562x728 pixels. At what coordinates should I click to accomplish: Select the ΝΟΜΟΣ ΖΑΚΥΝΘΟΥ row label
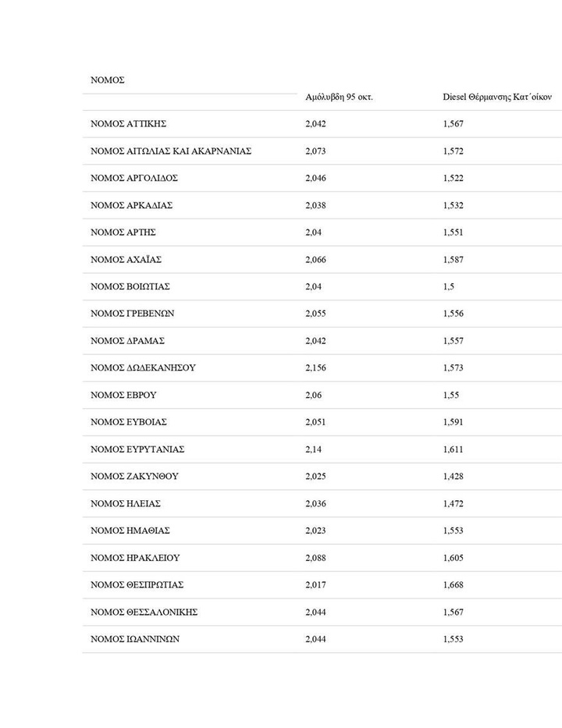pos(132,476)
